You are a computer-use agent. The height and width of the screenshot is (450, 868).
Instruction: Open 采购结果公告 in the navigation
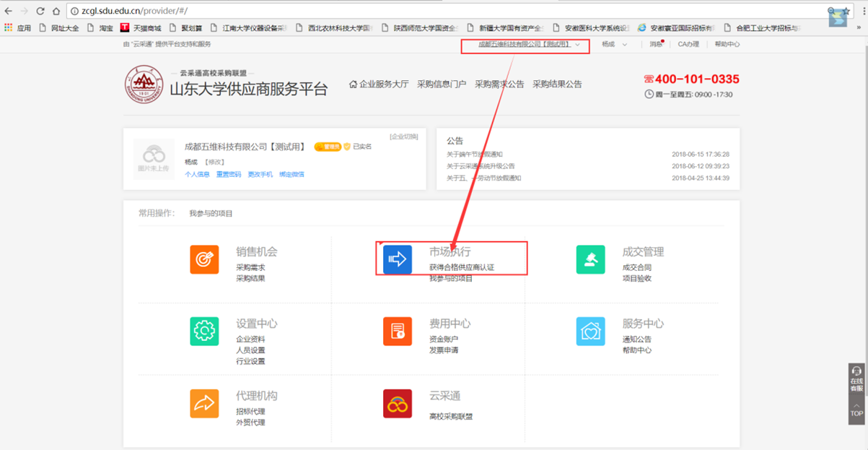tap(557, 85)
